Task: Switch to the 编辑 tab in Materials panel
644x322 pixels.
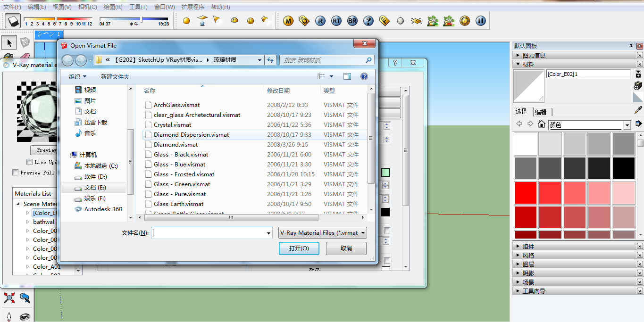Action: coord(542,112)
